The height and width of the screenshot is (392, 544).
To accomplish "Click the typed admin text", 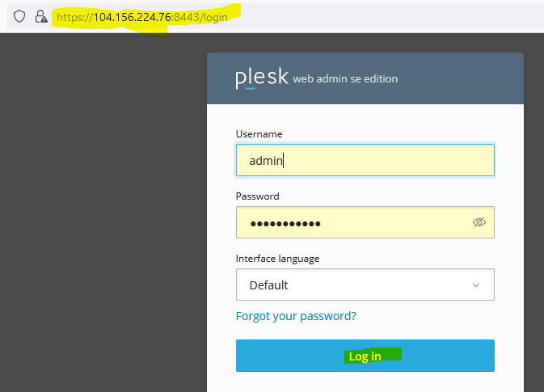I will point(266,161).
